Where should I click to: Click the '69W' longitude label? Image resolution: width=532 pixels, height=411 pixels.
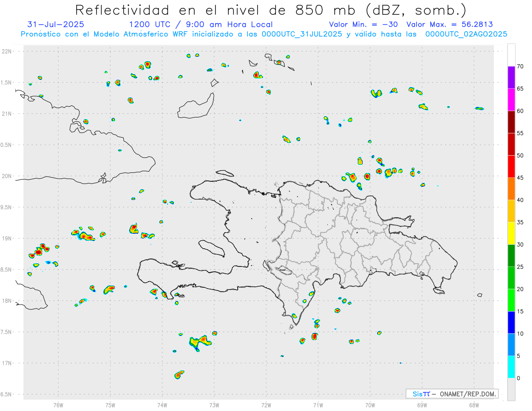422,404
